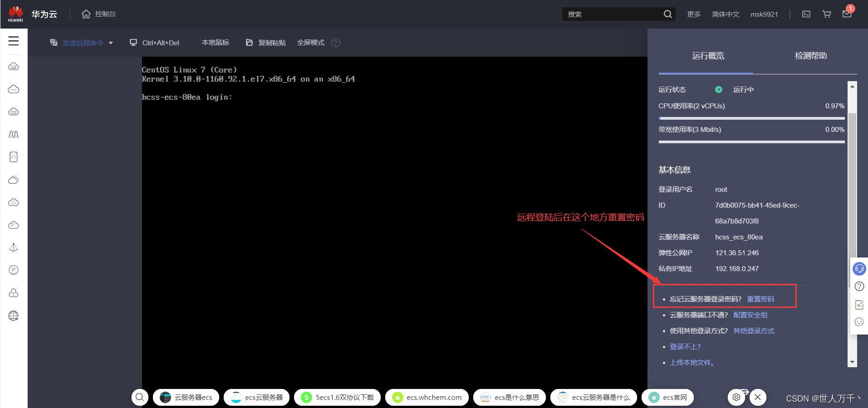
Task: Click the gear icon in the bottom bar
Action: click(x=736, y=397)
